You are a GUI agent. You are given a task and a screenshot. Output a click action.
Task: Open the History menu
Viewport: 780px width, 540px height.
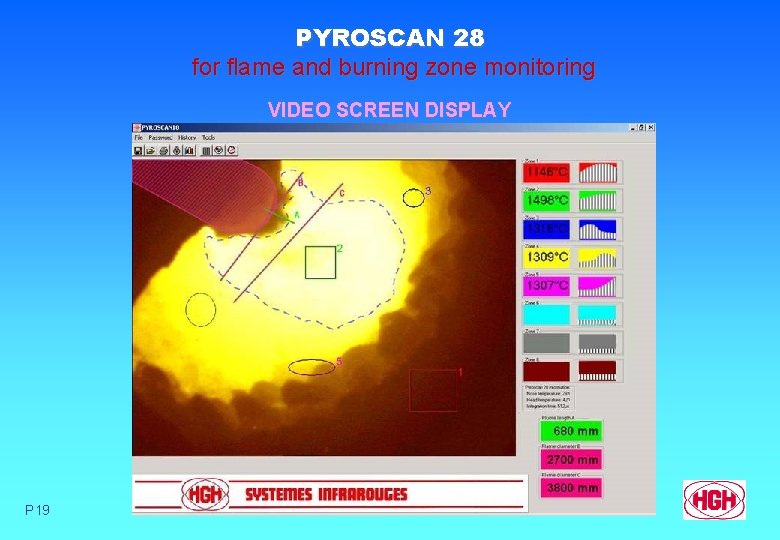pos(187,137)
